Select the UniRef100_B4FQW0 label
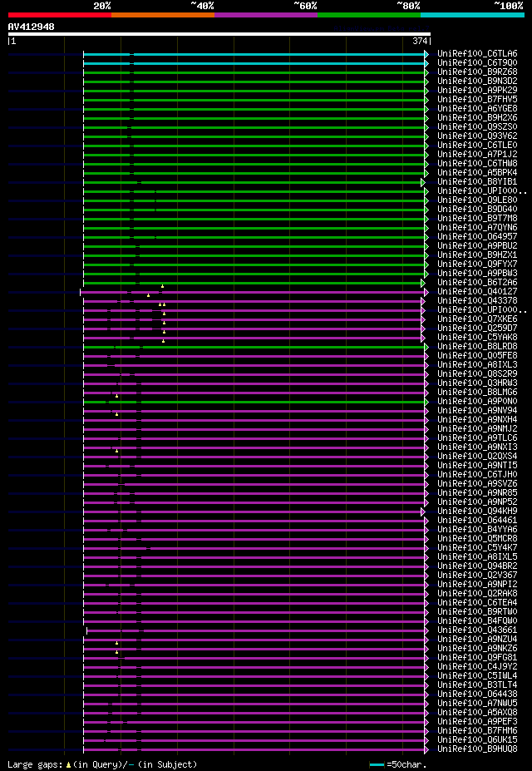Viewport: 532px width, 771px height. pos(477,620)
